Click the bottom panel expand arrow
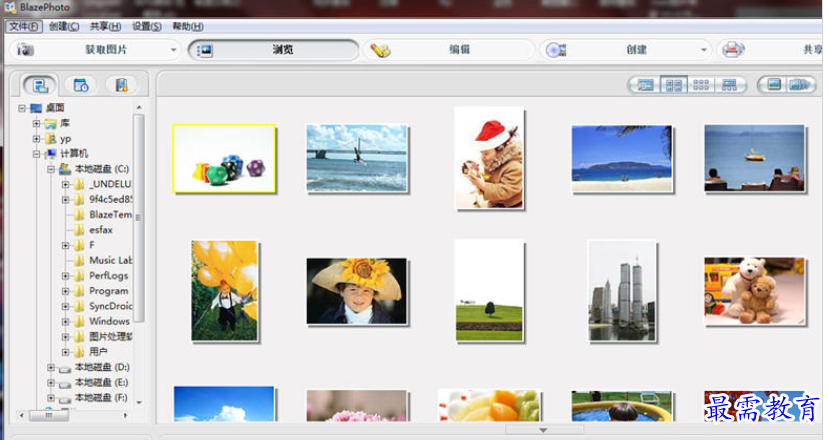 [x=543, y=430]
